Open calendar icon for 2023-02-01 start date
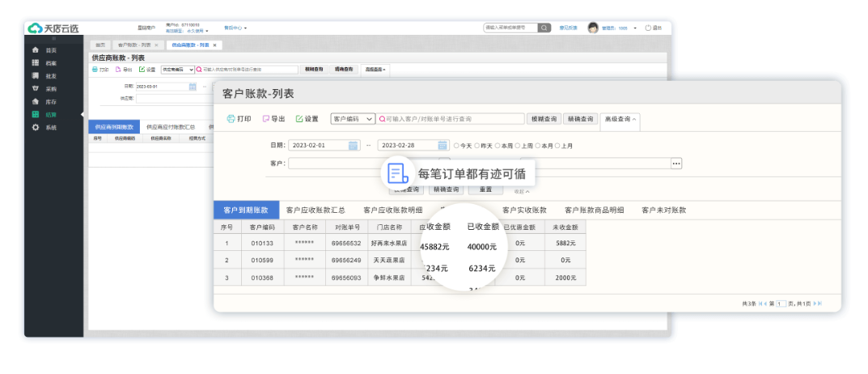The height and width of the screenshot is (374, 868). pyautogui.click(x=354, y=146)
